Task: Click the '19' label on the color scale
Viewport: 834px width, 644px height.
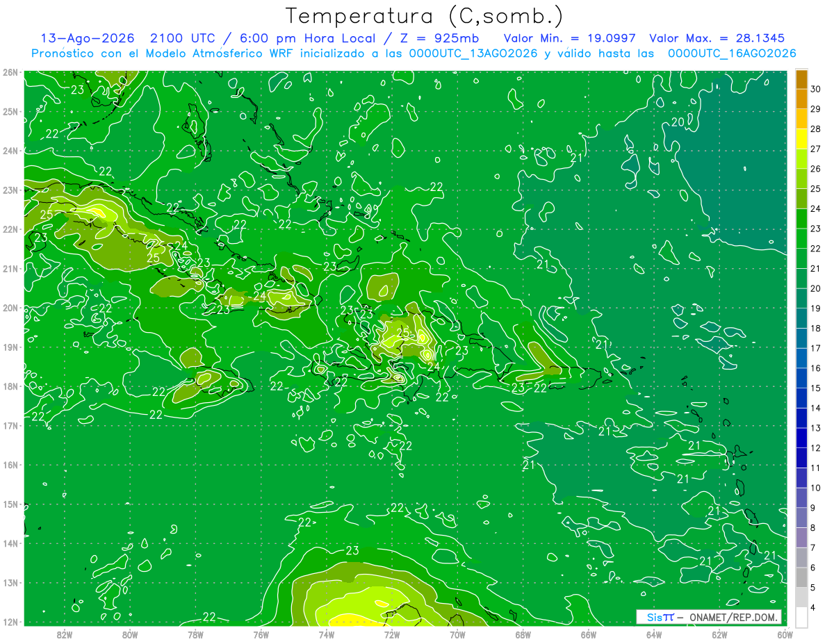Action: coord(815,308)
